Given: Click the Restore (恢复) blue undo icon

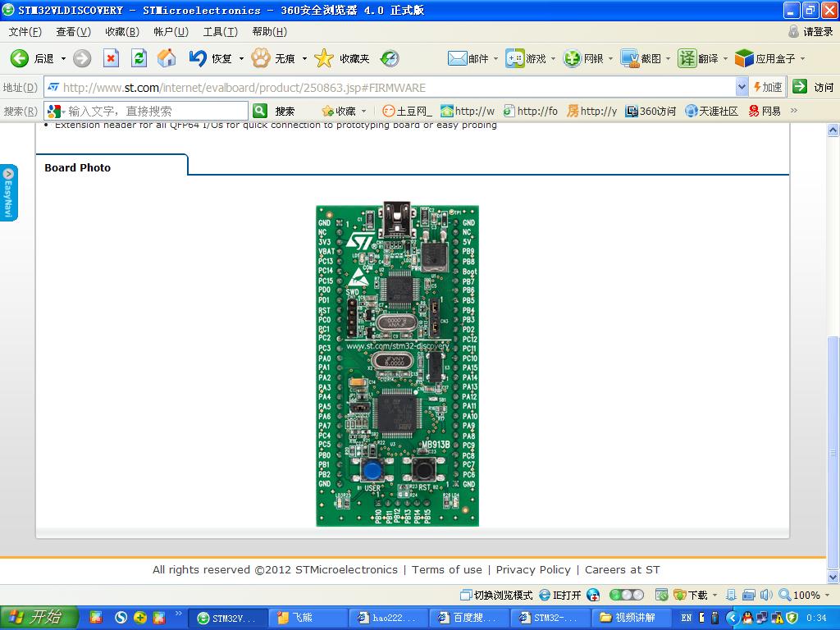Looking at the screenshot, I should [198, 58].
